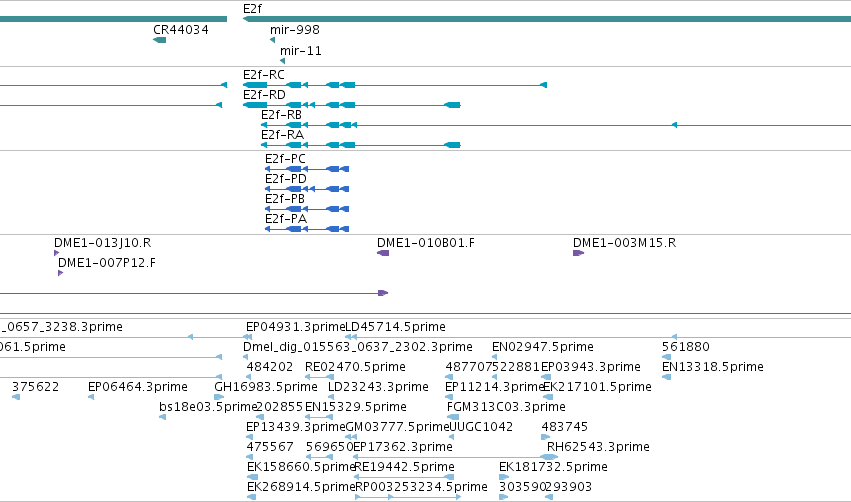
Task: Click the EN13318.5prime label
Action: (x=713, y=367)
